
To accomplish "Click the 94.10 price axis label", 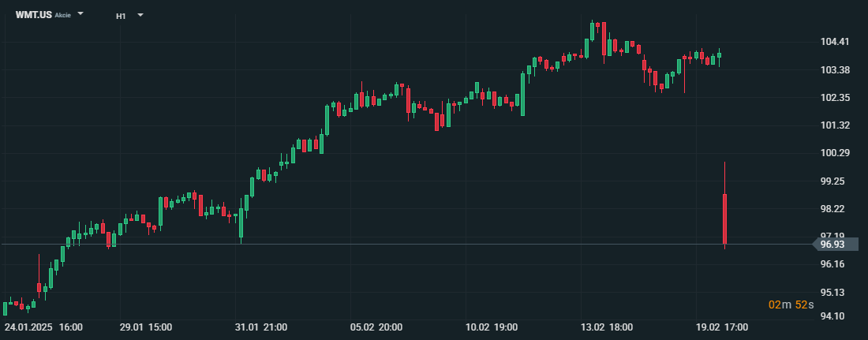I will (x=832, y=316).
